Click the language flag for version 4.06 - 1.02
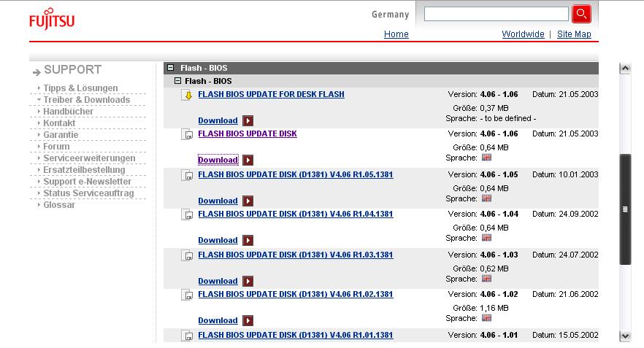The image size is (644, 348). [x=487, y=317]
